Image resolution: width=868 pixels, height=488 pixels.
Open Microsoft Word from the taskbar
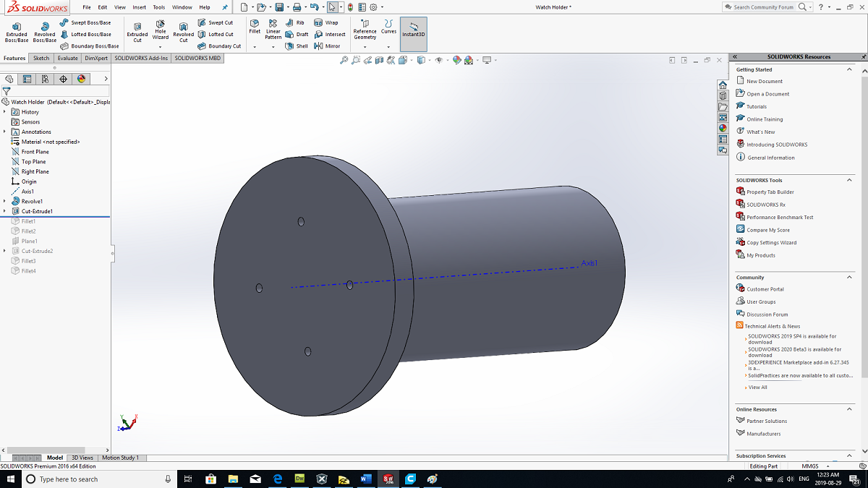click(365, 479)
